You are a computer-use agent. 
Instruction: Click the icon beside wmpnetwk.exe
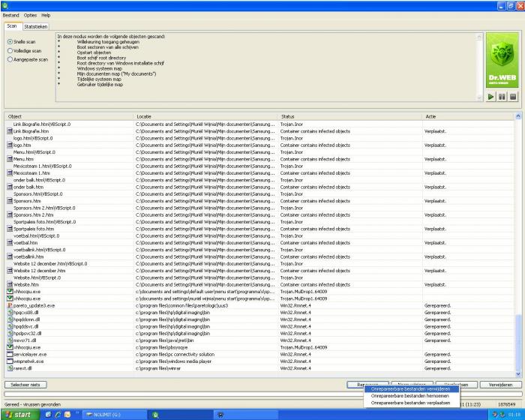point(10,361)
